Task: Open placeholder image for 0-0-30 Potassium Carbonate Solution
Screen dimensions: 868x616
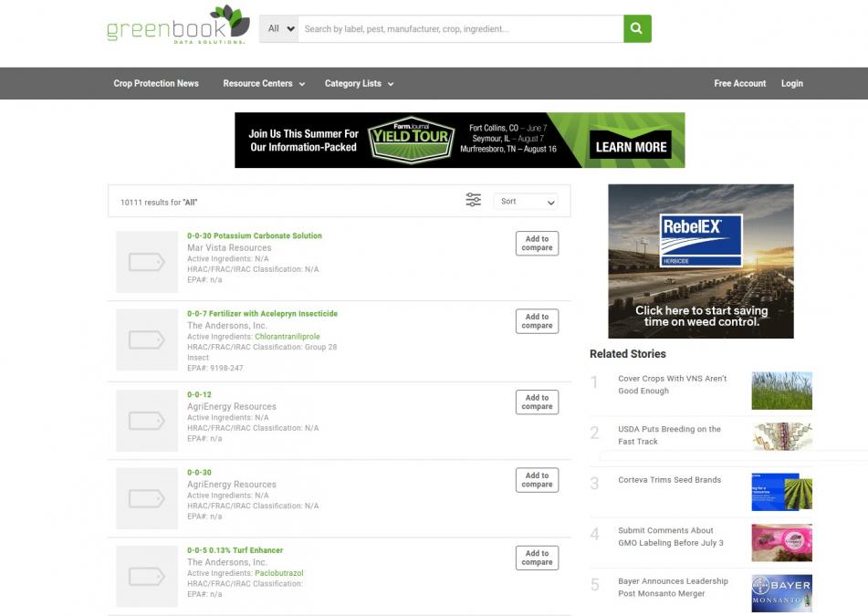Action: coord(147,262)
